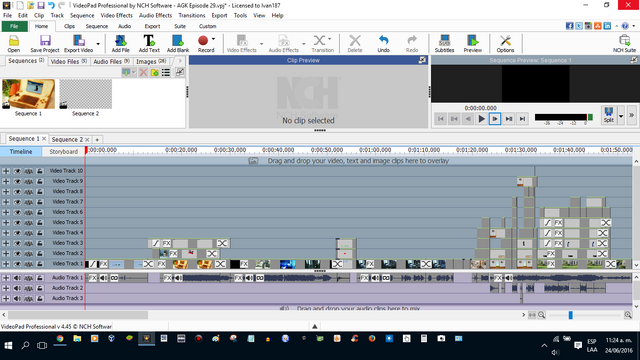Screen dimensions: 640x360
Task: Open the Split button dropdown arrow
Action: tap(621, 116)
